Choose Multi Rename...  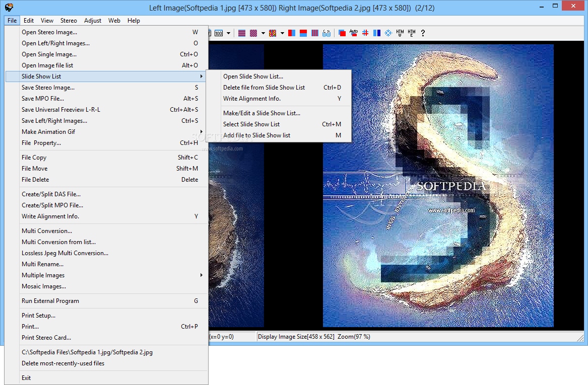coord(106,264)
